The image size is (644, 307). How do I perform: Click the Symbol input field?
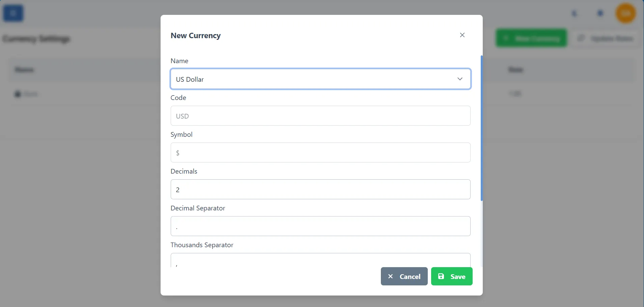[320, 152]
